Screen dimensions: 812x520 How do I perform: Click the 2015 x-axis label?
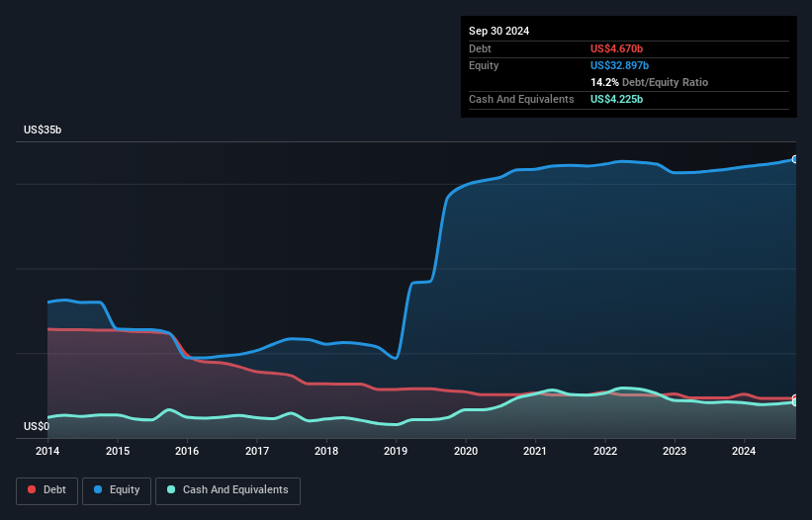(118, 451)
